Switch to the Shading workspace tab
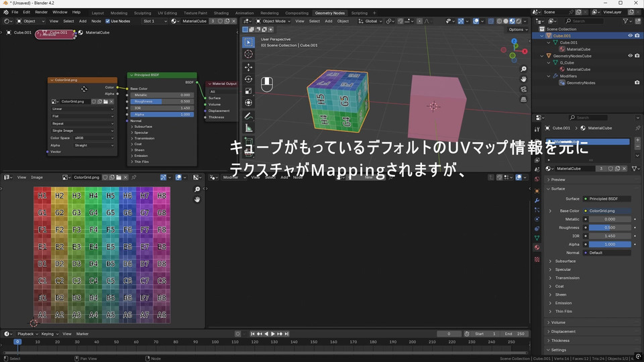Screen dimensions: 644x362 pos(221,13)
